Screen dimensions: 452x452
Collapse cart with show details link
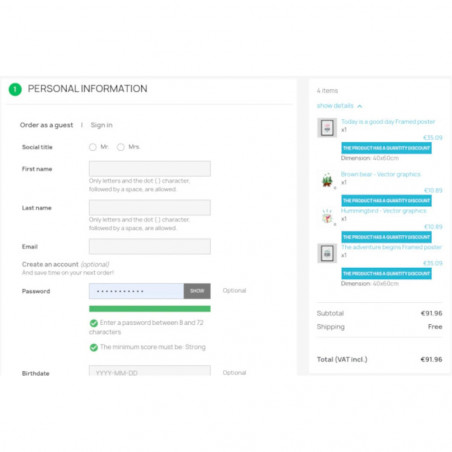click(335, 106)
